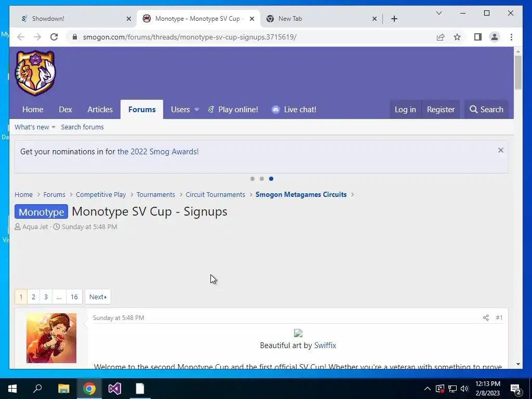Click Play online! link
Screen dimensions: 532x399
(x=233, y=110)
